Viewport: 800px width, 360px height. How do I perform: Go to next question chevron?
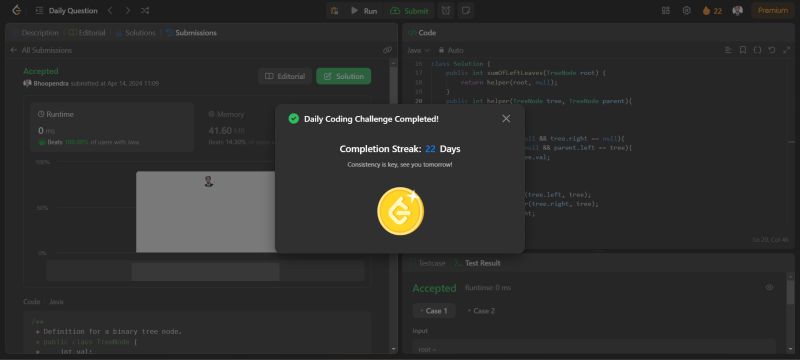coord(128,10)
